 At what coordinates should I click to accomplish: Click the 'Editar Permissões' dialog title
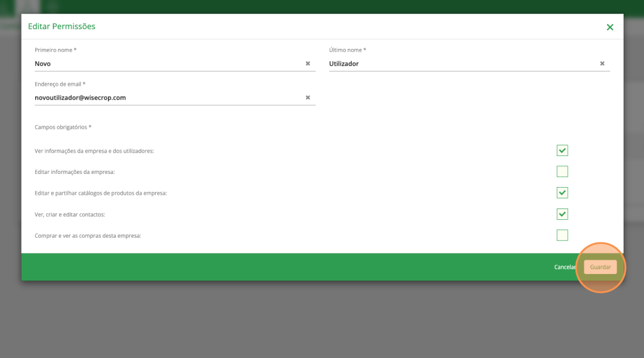click(x=61, y=27)
